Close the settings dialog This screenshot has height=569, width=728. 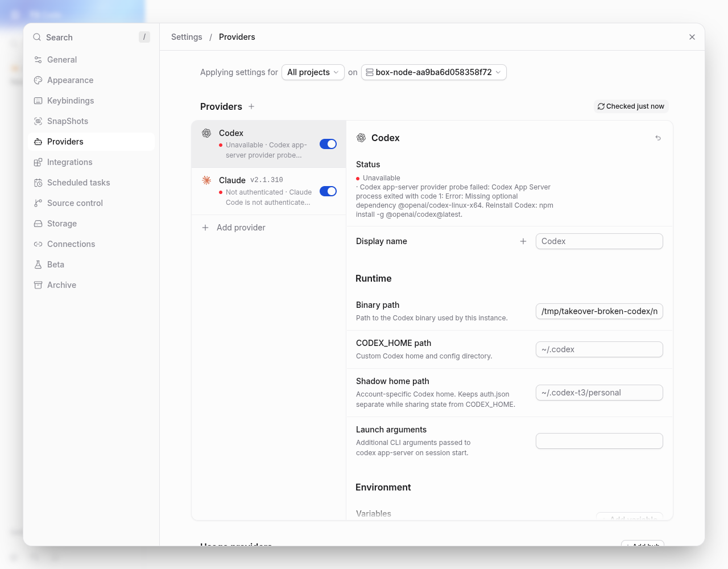(692, 37)
